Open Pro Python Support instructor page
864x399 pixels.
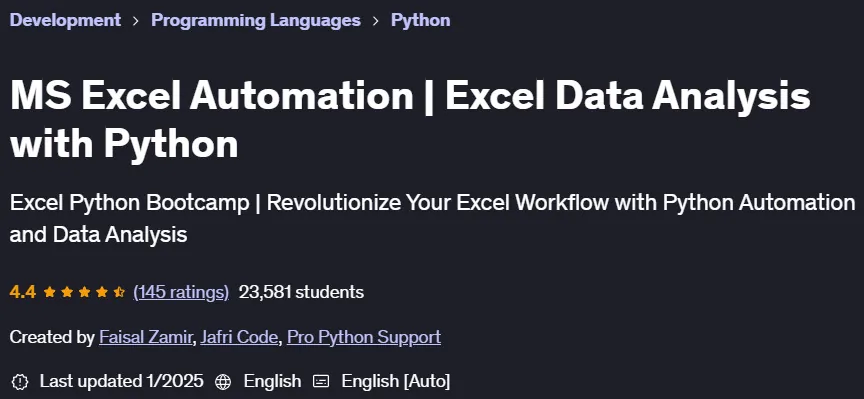coord(364,337)
